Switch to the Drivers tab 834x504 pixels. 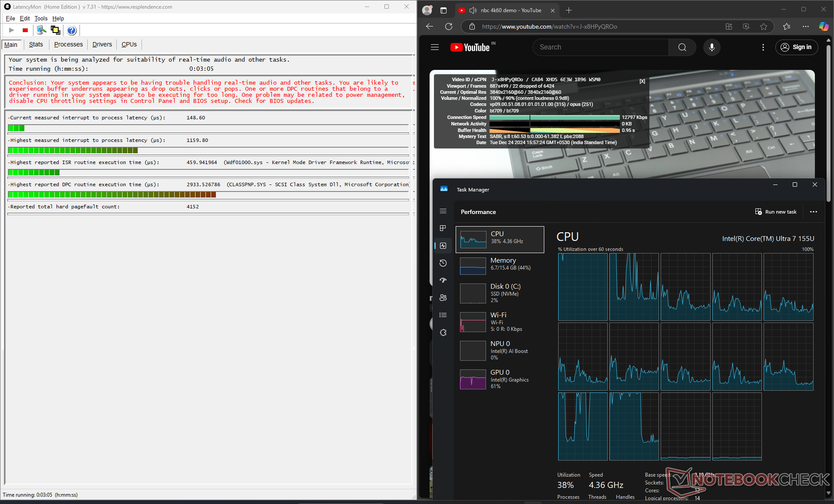[102, 44]
